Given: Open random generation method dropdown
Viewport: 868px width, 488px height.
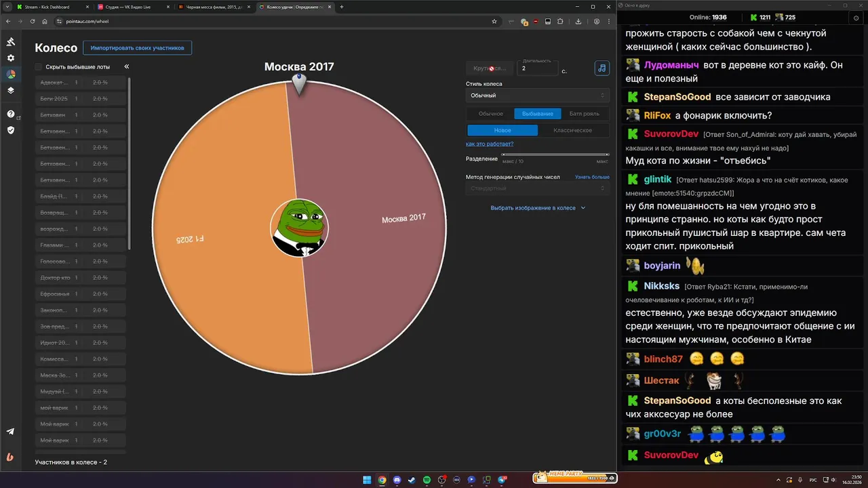Looking at the screenshot, I should click(x=537, y=188).
